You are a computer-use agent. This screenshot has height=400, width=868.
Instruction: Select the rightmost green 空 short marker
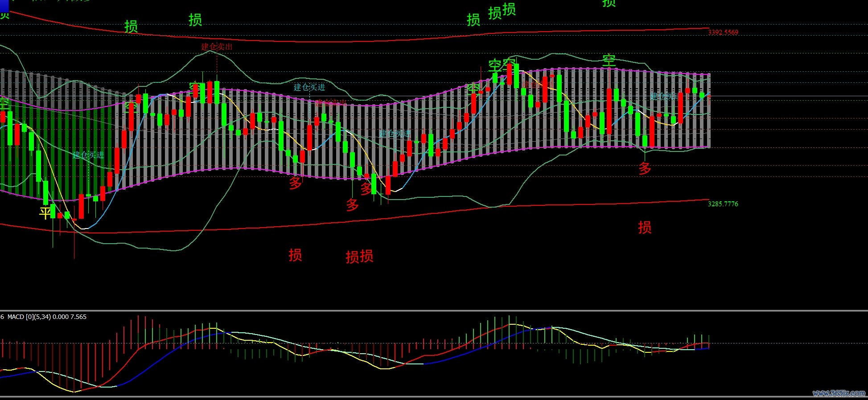click(609, 61)
